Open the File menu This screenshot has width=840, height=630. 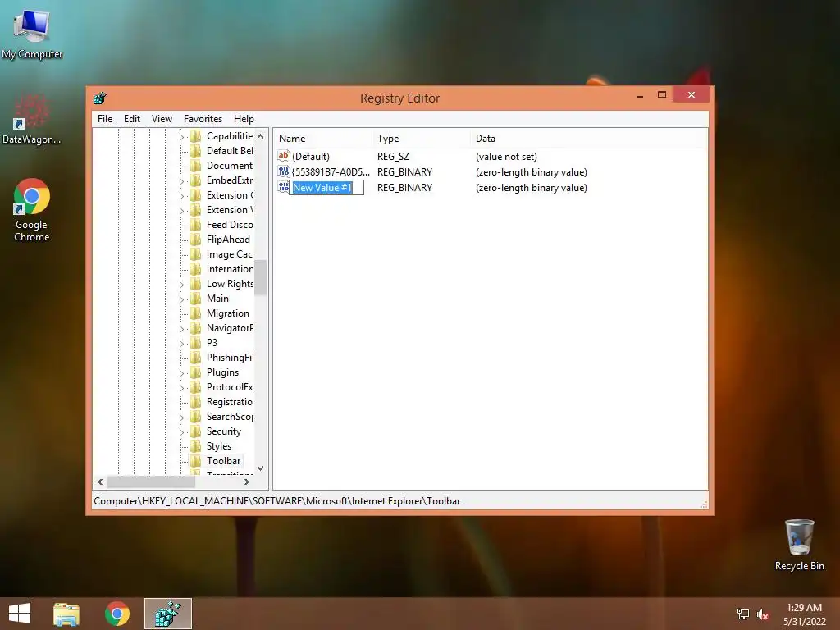pyautogui.click(x=105, y=119)
